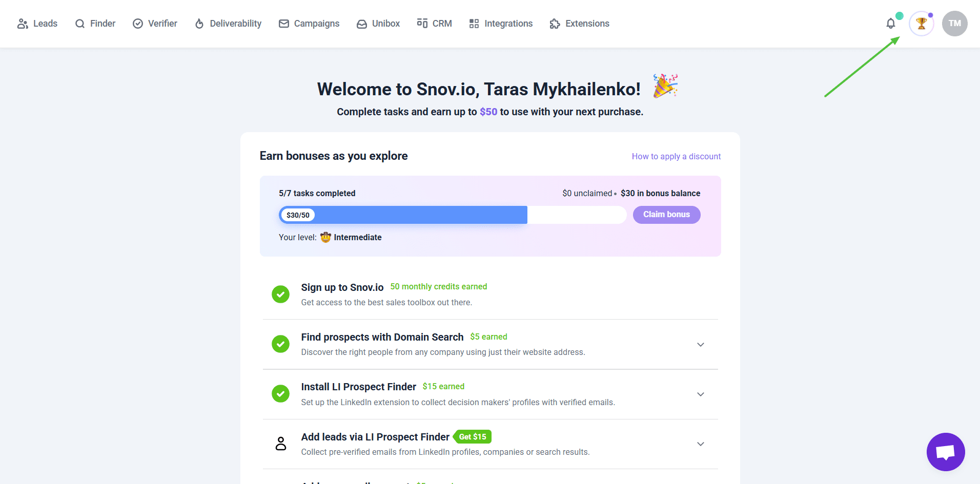The image size is (980, 484).
Task: Click the Extensions puzzle icon
Action: coord(555,24)
